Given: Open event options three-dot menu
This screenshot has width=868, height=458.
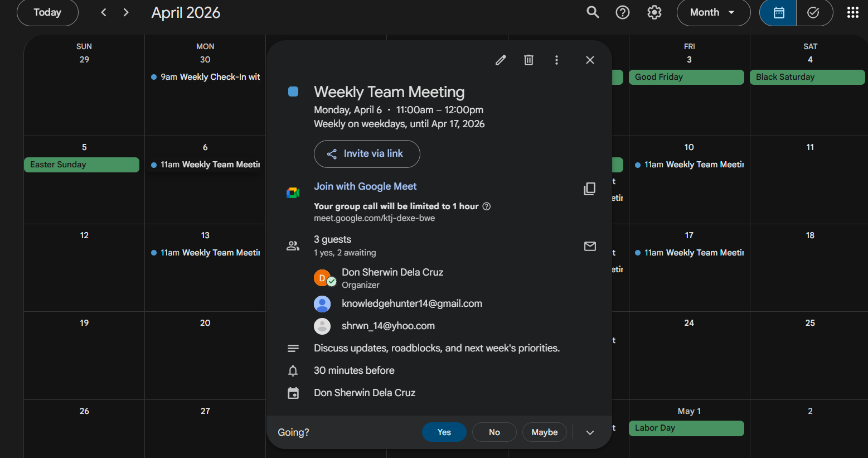Looking at the screenshot, I should 556,60.
